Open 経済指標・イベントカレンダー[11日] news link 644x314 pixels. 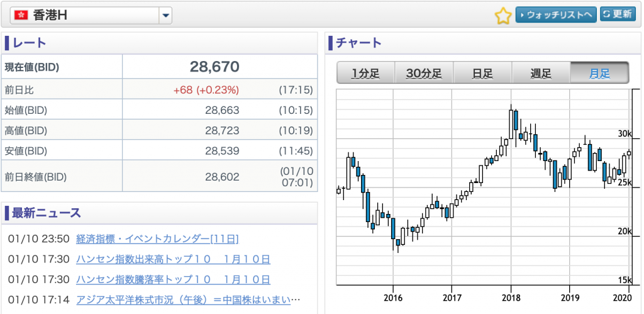pos(157,238)
